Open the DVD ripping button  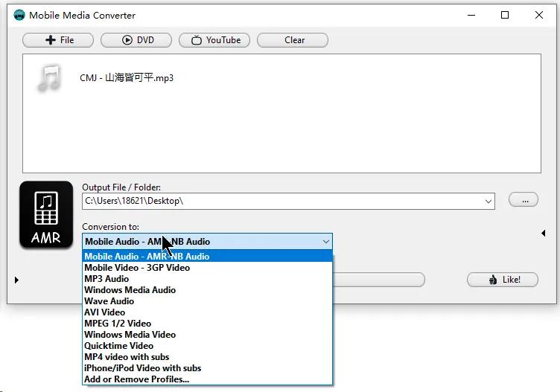click(136, 40)
